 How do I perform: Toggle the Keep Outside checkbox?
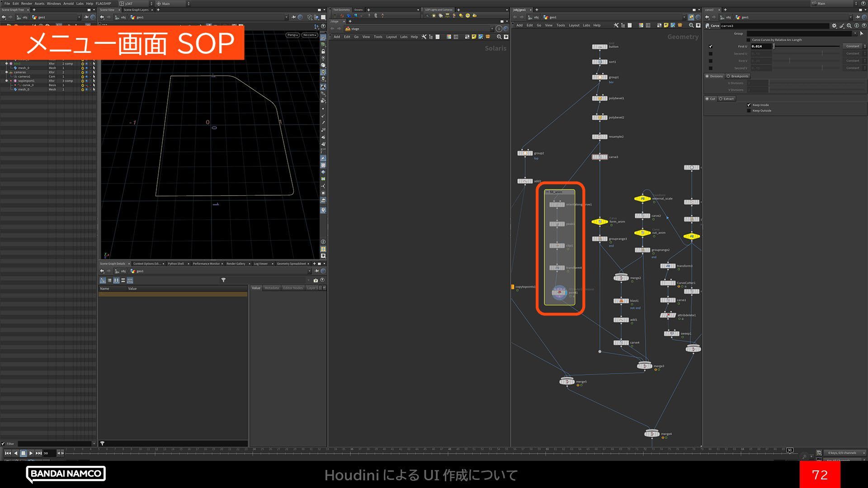tap(749, 111)
